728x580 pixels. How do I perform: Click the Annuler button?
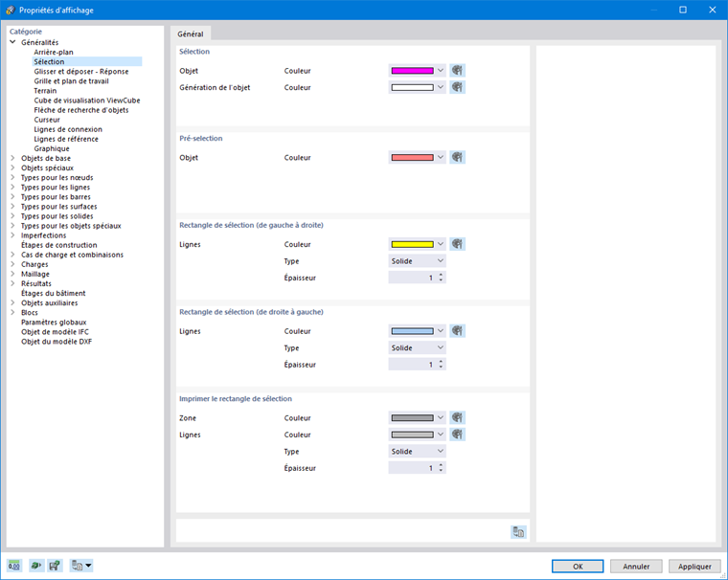coord(636,566)
